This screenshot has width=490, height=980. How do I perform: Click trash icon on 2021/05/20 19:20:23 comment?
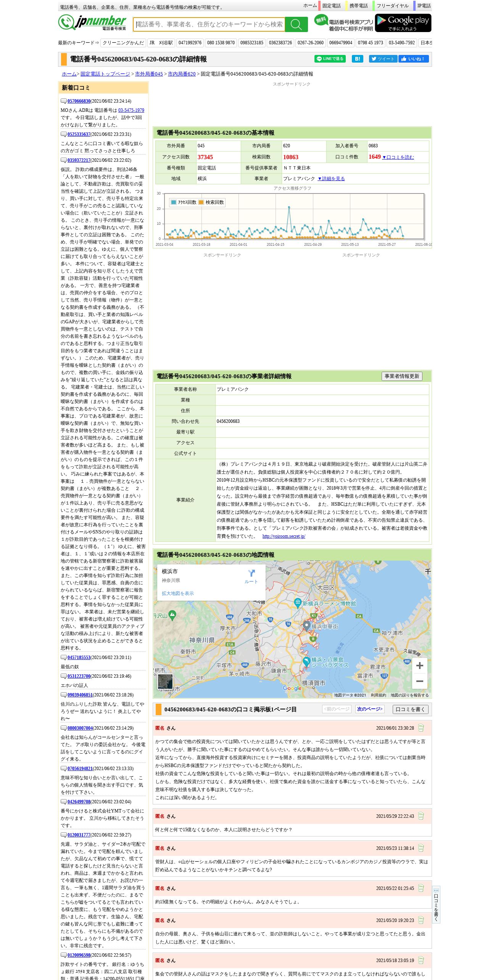(421, 920)
